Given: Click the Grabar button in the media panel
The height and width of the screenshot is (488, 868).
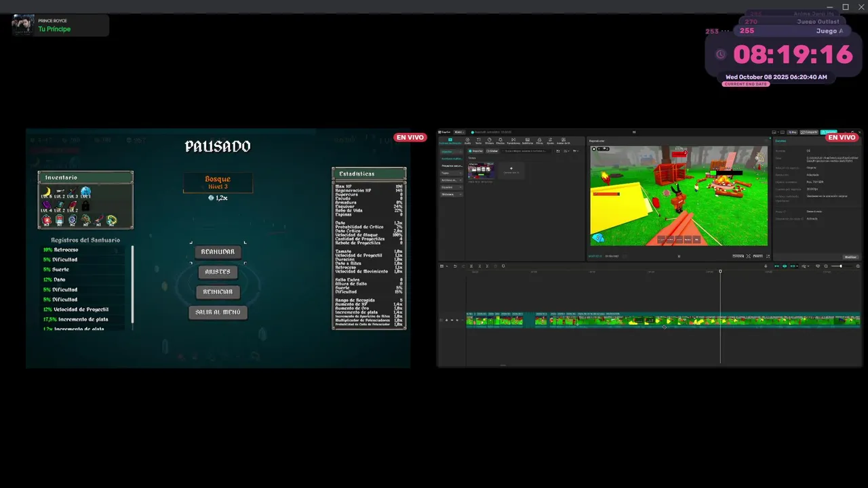Looking at the screenshot, I should tap(492, 151).
